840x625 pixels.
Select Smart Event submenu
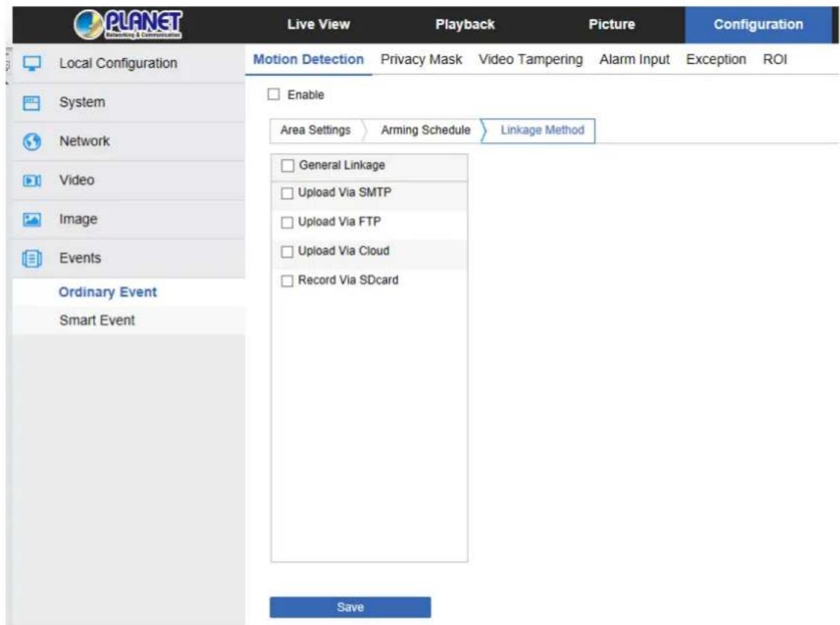(97, 320)
